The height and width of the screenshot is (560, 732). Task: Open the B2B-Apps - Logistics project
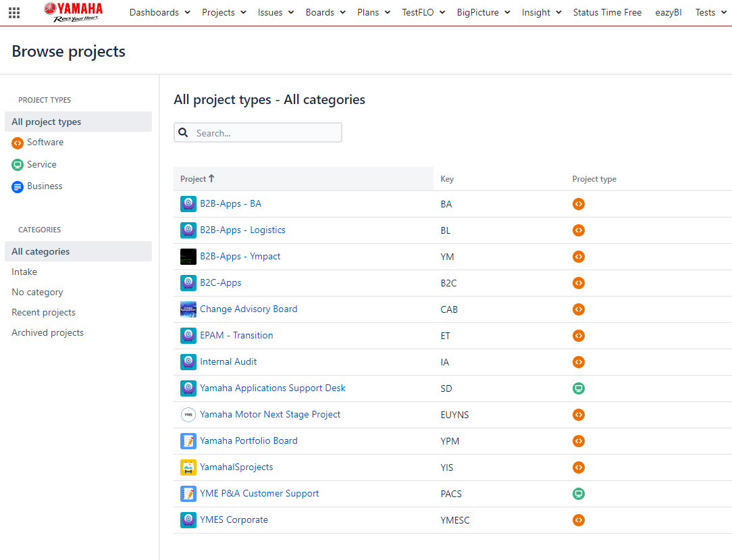(x=242, y=230)
